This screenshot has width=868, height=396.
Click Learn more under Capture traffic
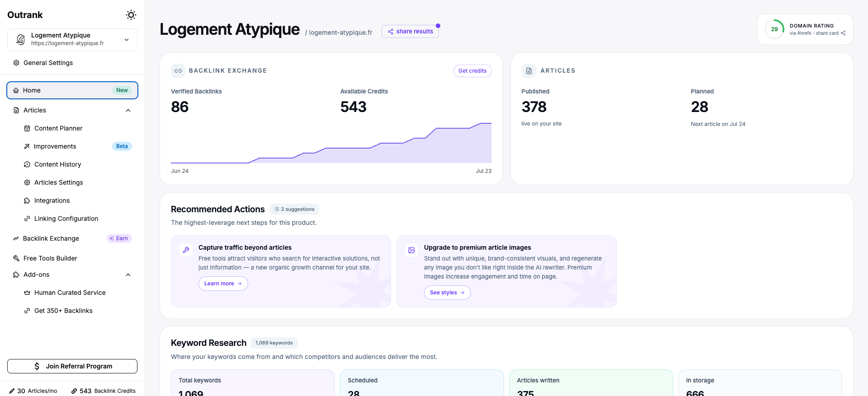coord(223,284)
